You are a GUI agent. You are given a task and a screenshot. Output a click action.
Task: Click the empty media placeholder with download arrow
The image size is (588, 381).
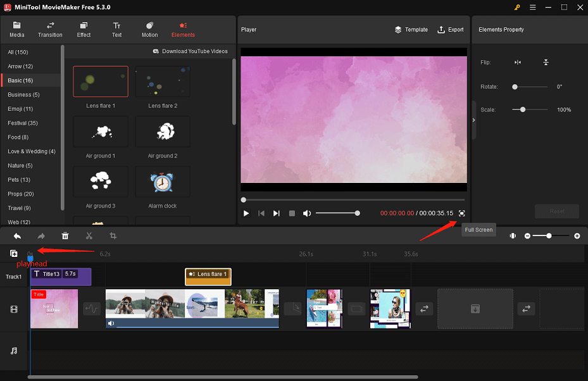[475, 309]
